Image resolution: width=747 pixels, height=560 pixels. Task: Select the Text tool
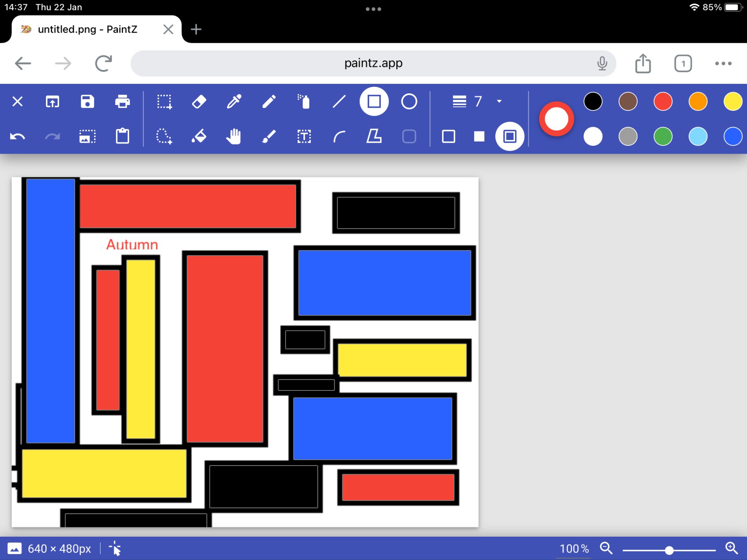point(304,136)
